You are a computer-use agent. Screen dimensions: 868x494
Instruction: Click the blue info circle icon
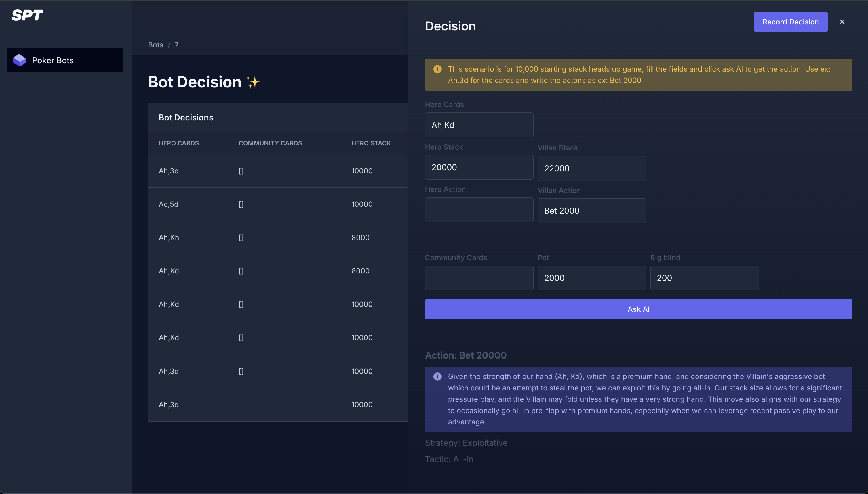[437, 377]
